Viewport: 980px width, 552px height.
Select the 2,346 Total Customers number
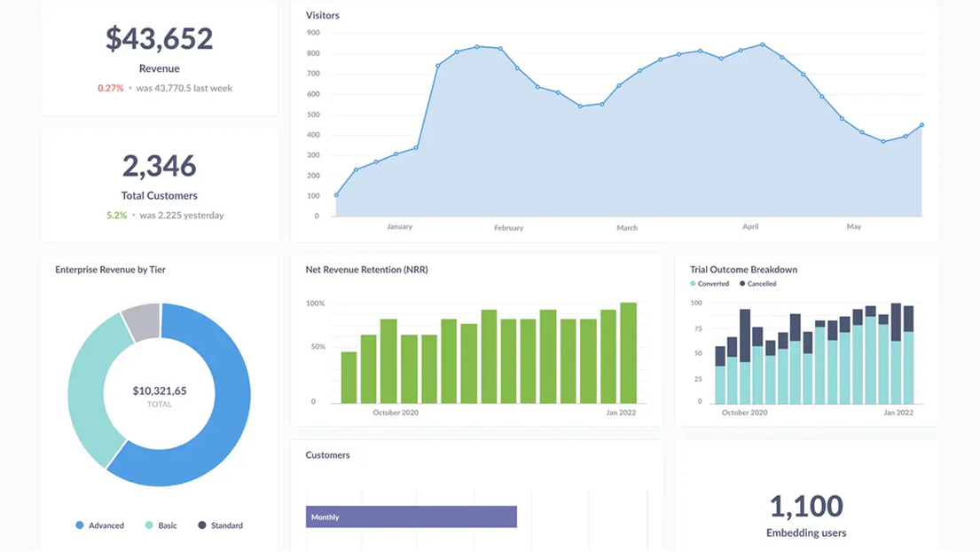click(x=160, y=166)
